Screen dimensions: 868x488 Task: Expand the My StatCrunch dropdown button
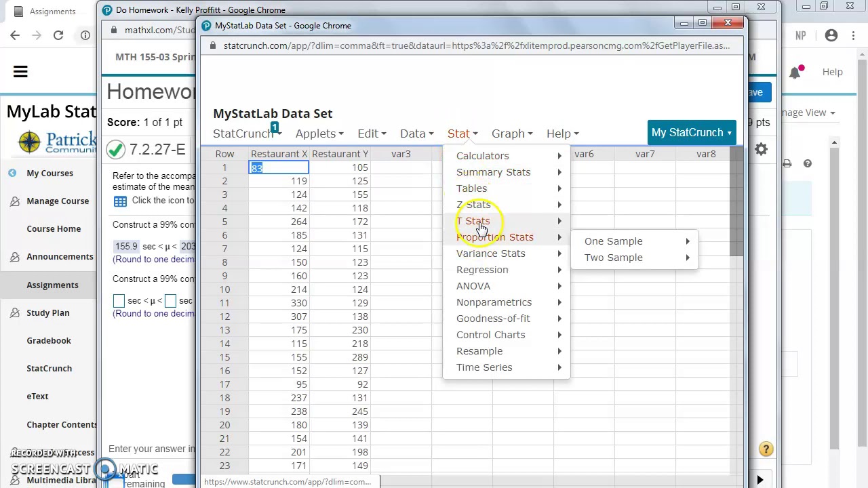coord(692,133)
